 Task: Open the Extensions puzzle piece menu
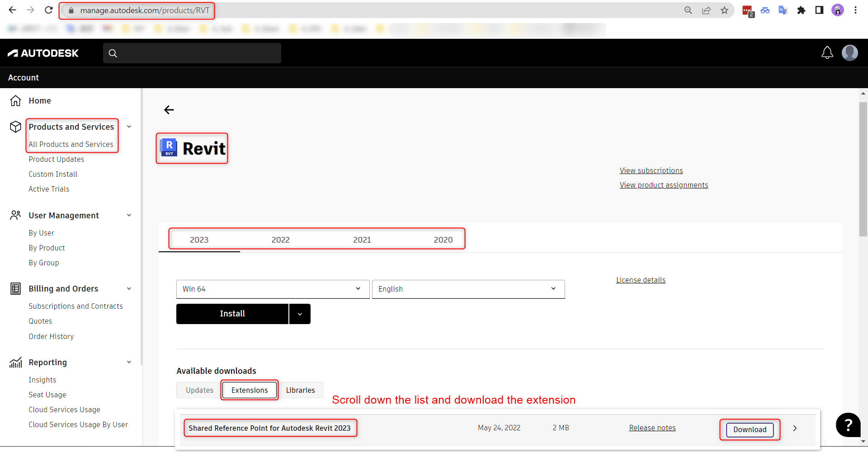801,10
